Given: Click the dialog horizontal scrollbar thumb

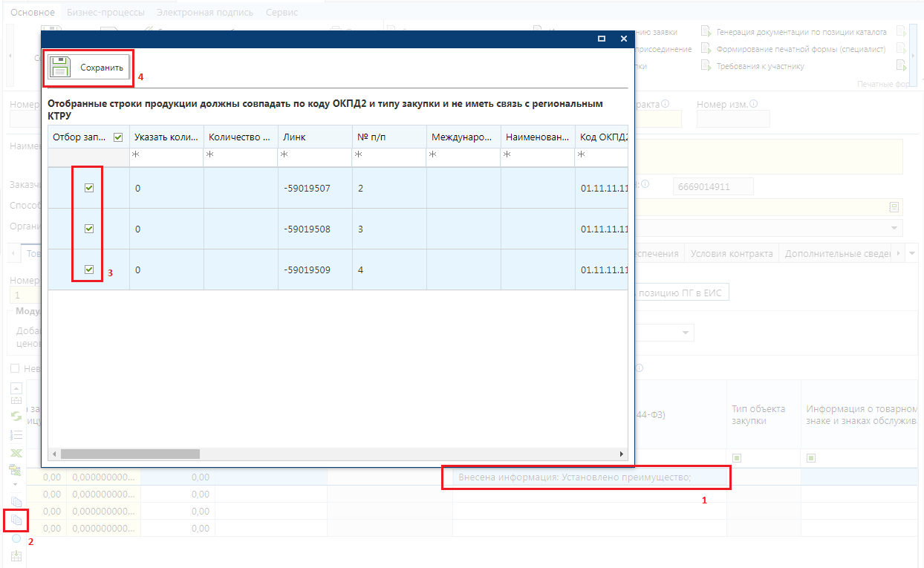Looking at the screenshot, I should tap(130, 454).
